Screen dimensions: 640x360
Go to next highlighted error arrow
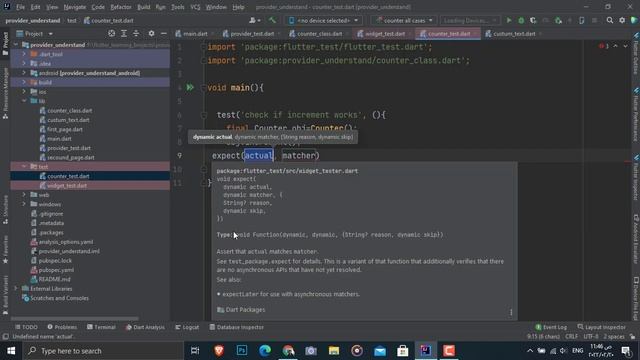pyautogui.click(x=625, y=47)
